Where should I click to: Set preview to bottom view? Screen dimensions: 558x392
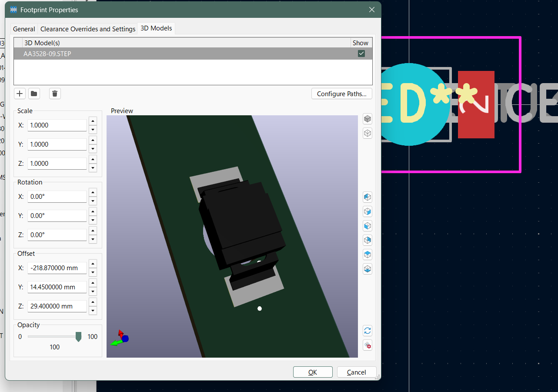coord(368,269)
